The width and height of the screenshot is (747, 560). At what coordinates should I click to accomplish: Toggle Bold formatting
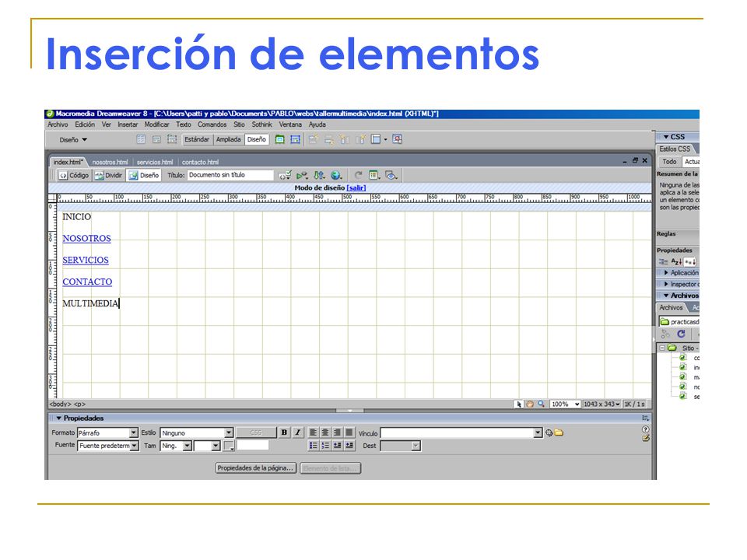click(x=284, y=432)
